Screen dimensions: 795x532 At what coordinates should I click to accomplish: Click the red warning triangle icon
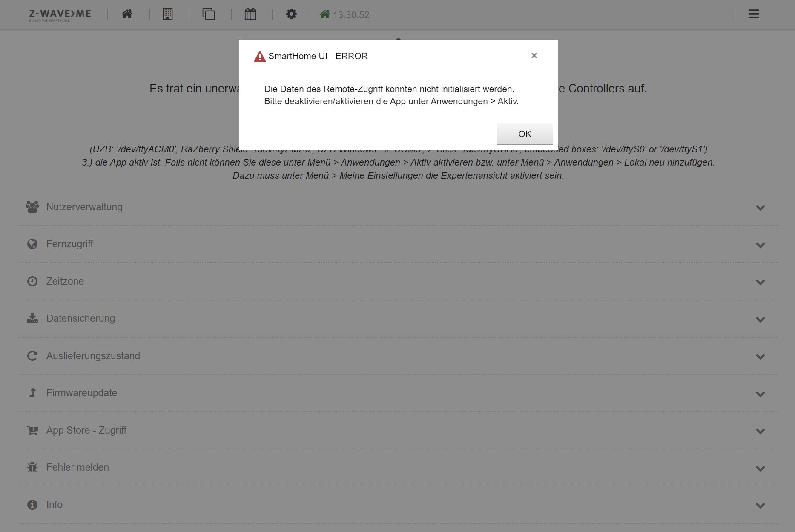click(259, 57)
